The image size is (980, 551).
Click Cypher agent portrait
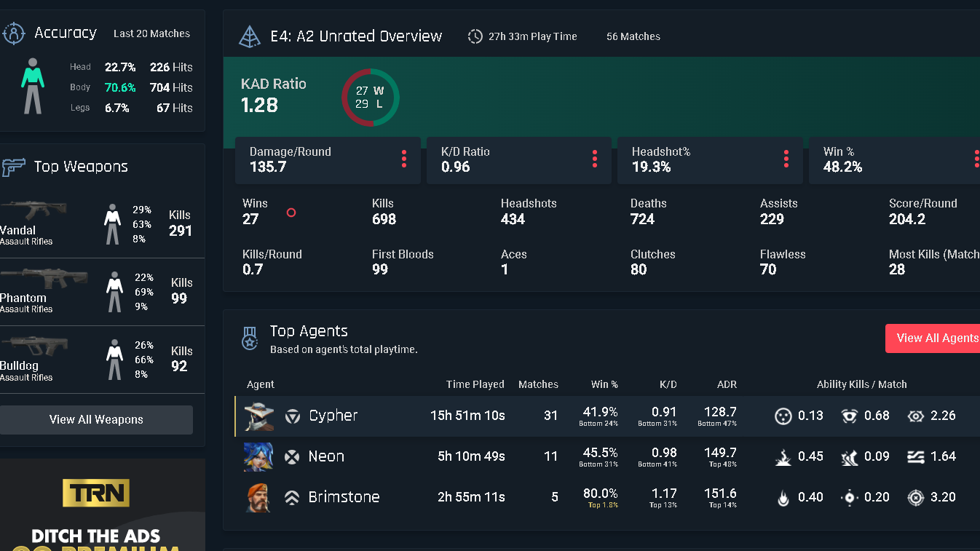tap(258, 416)
